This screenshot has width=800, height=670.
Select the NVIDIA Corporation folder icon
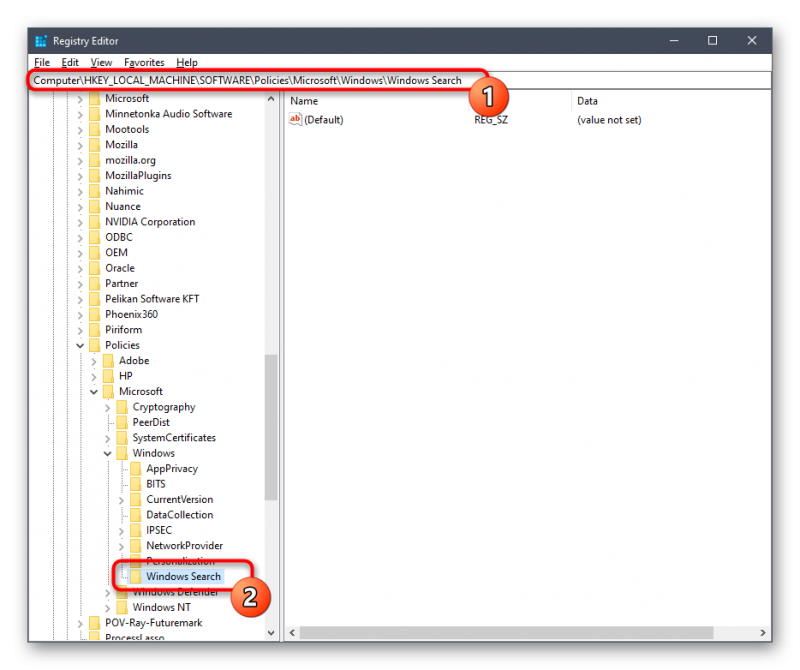coord(94,222)
